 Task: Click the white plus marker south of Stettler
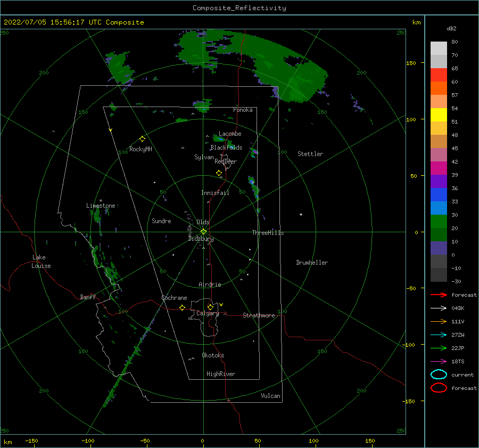point(301,214)
